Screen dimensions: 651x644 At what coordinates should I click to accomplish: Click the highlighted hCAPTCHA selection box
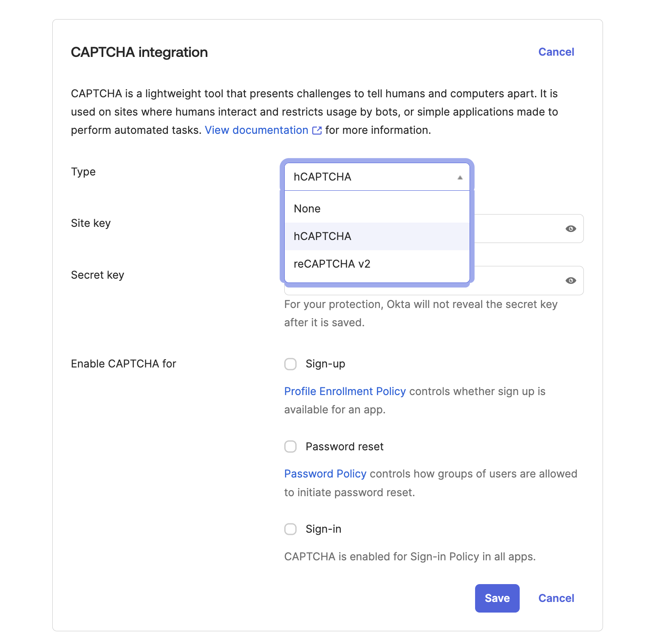tap(376, 177)
